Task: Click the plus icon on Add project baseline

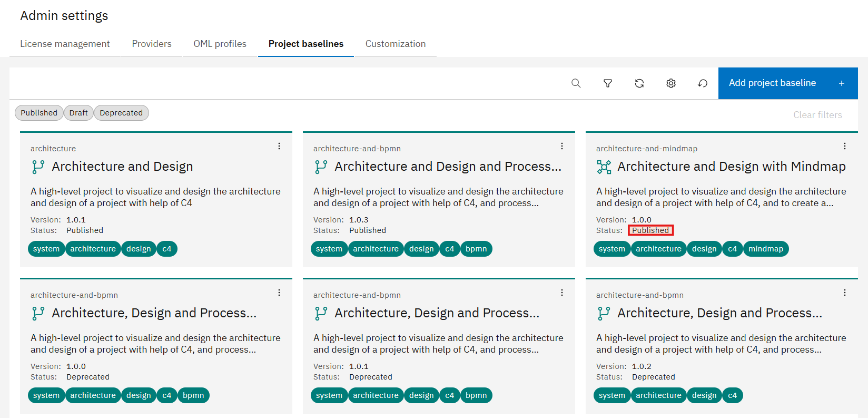Action: [x=842, y=83]
